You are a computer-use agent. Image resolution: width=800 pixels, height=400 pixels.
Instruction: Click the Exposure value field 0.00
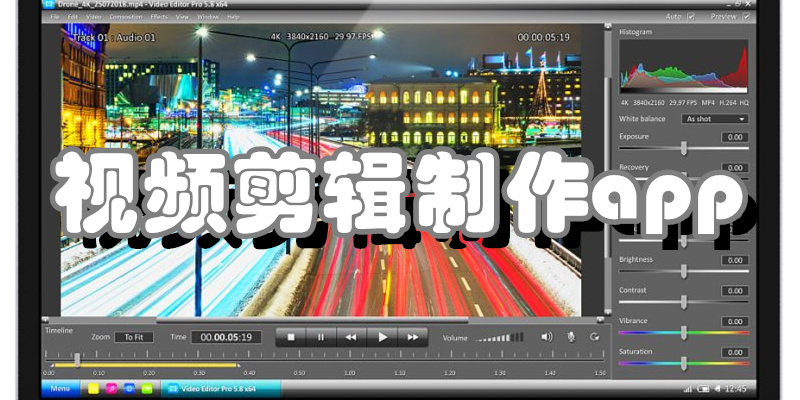click(x=735, y=137)
